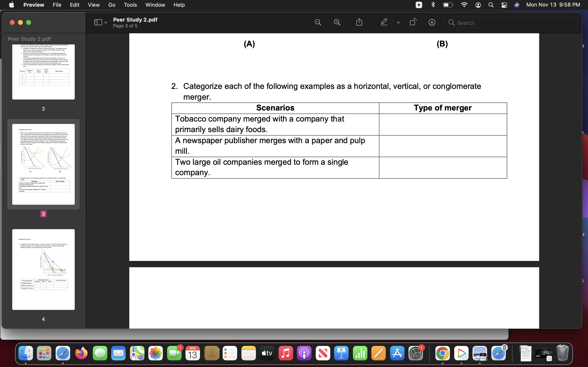
Task: Launch Google Chrome from the Dock
Action: point(443,353)
